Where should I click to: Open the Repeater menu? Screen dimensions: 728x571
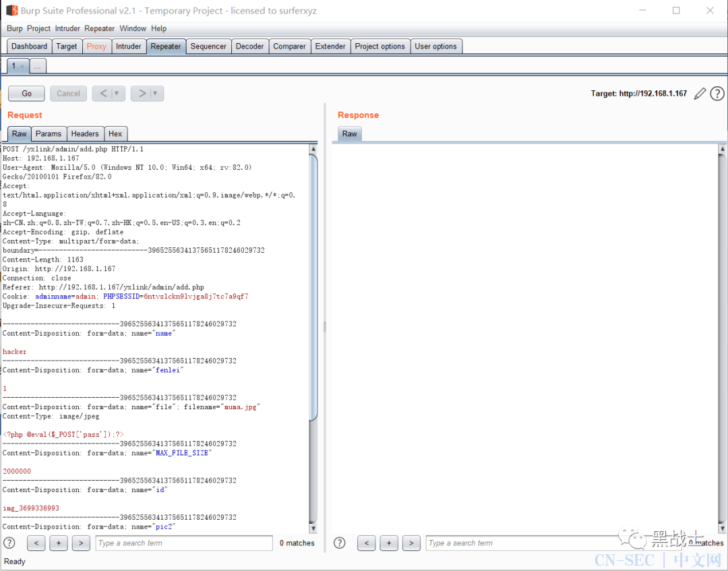tap(99, 28)
